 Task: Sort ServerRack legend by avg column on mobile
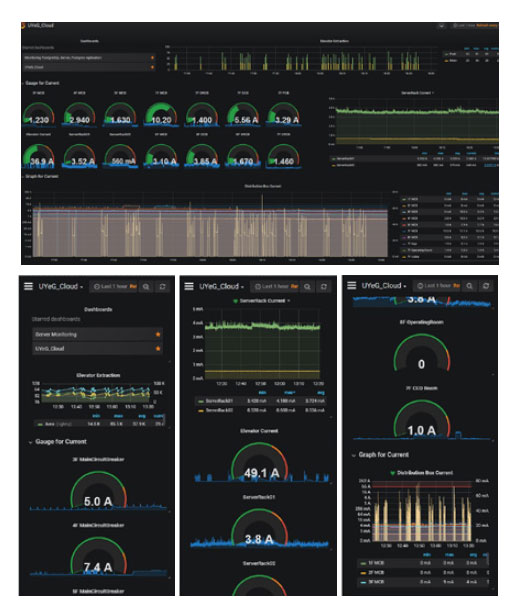(x=320, y=393)
